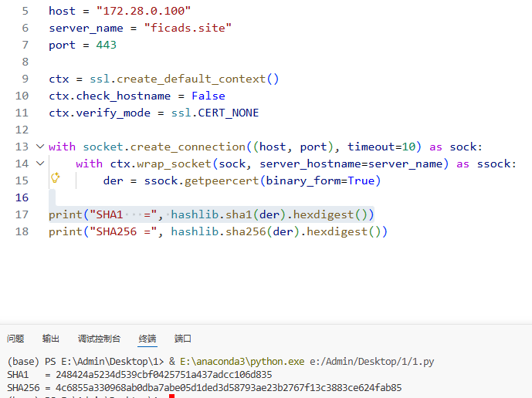532x398 pixels.
Task: Click the False value on line 10
Action: click(x=208, y=96)
